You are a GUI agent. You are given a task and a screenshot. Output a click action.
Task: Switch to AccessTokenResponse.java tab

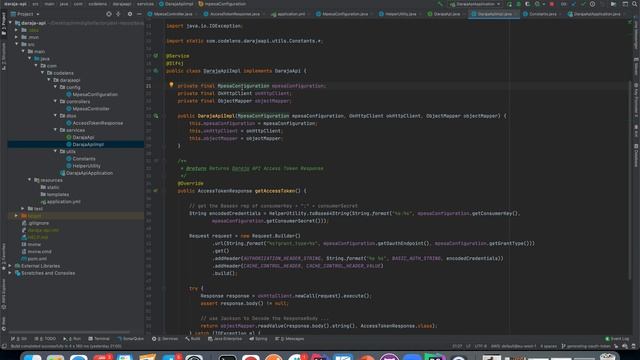235,14
